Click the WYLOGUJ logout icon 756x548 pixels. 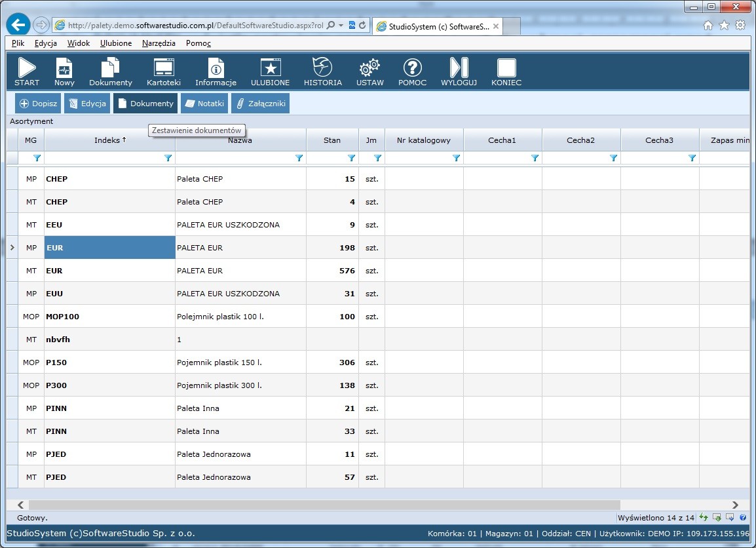click(x=459, y=71)
